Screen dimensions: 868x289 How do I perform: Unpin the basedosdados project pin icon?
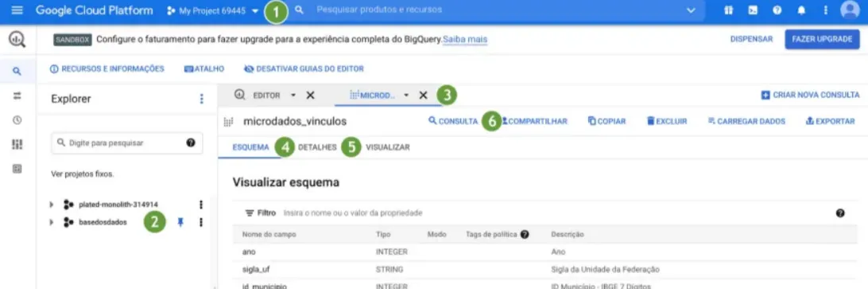[x=180, y=222]
